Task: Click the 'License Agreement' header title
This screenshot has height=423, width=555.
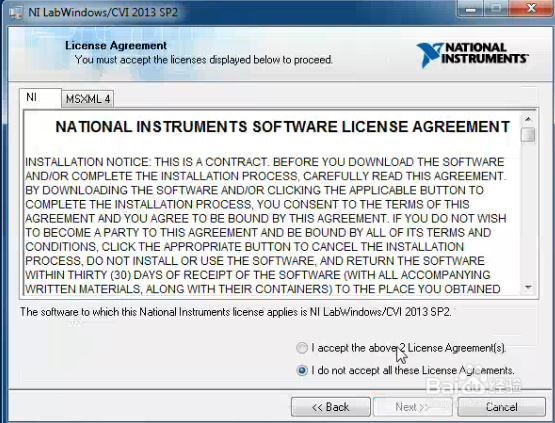Action: 116,46
